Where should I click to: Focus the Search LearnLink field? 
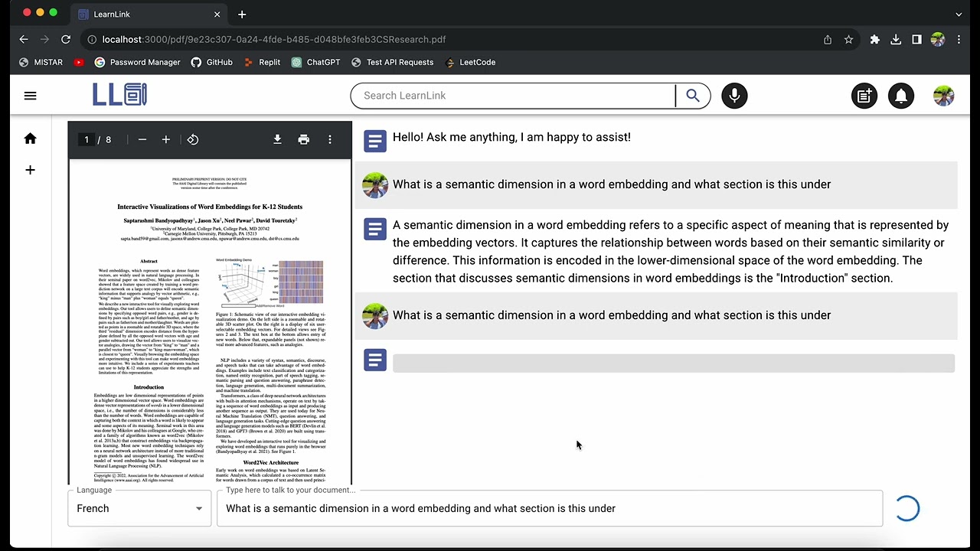click(514, 96)
